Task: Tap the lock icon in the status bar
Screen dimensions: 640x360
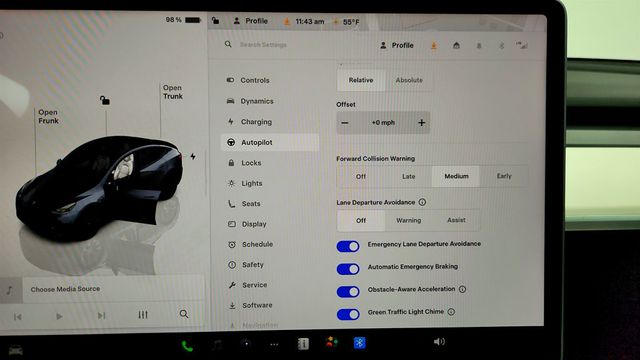Action: [216, 20]
